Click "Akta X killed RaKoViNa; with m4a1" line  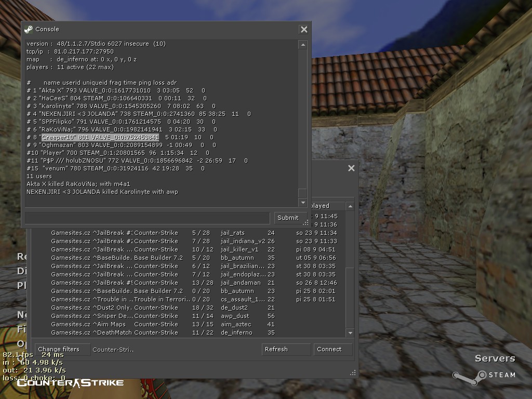click(x=78, y=184)
